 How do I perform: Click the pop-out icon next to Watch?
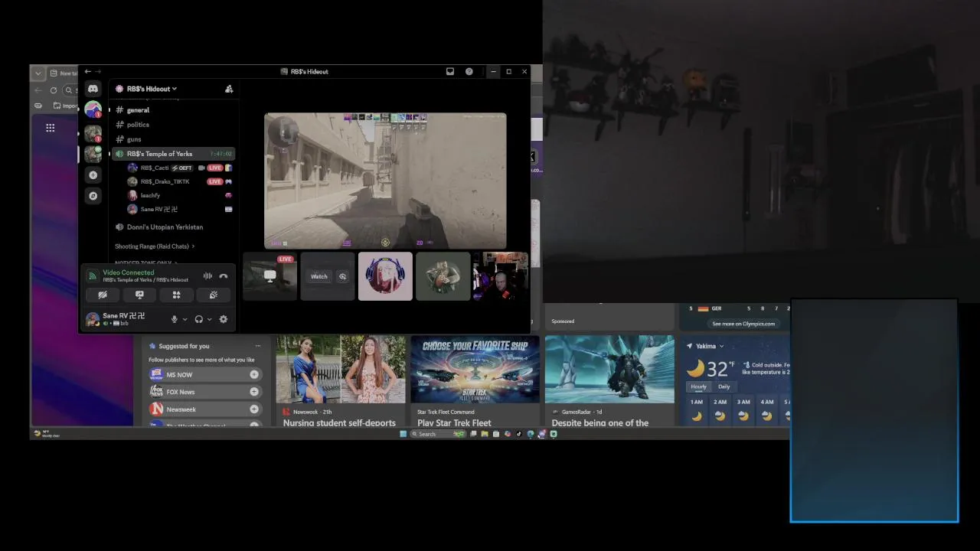tap(342, 276)
